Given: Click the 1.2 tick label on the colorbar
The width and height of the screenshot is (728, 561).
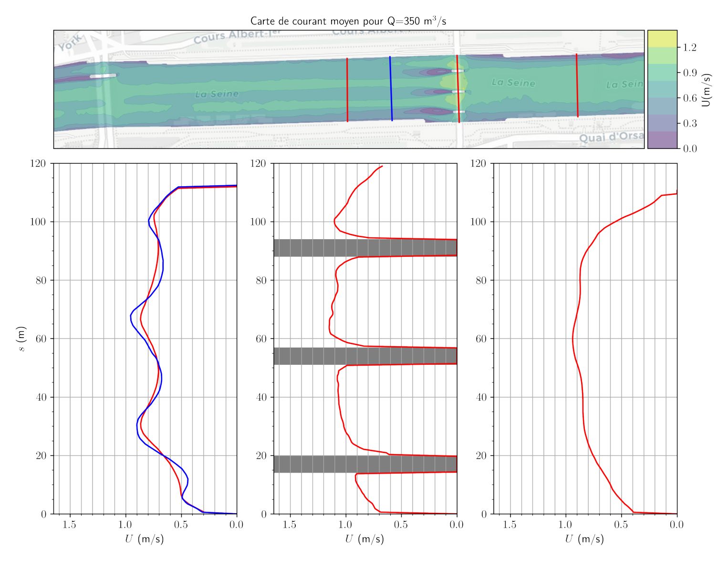Looking at the screenshot, I should point(689,47).
